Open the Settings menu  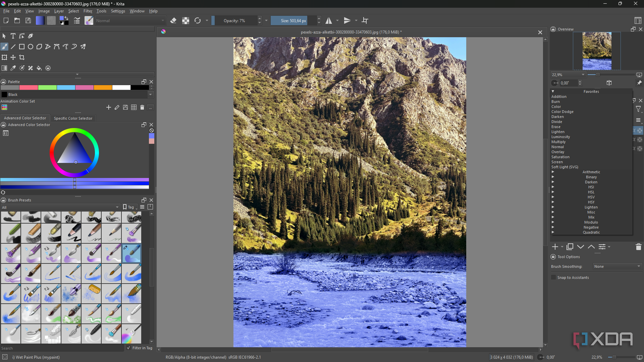[x=118, y=11]
